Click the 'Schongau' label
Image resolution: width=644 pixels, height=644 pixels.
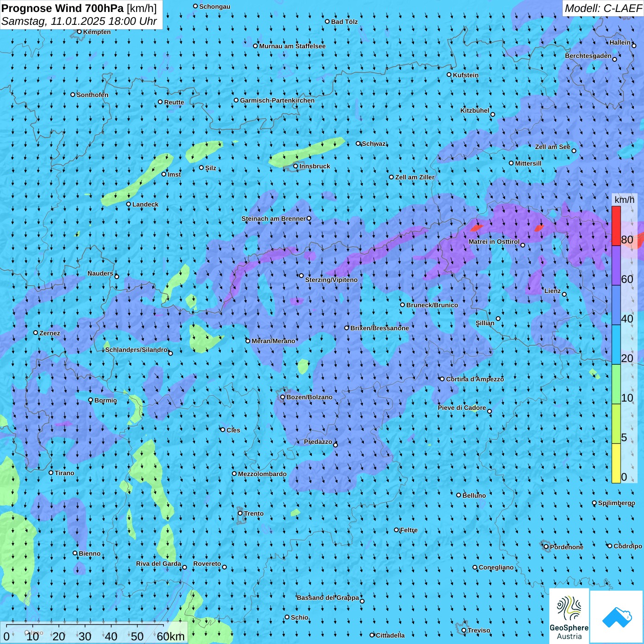pyautogui.click(x=215, y=6)
